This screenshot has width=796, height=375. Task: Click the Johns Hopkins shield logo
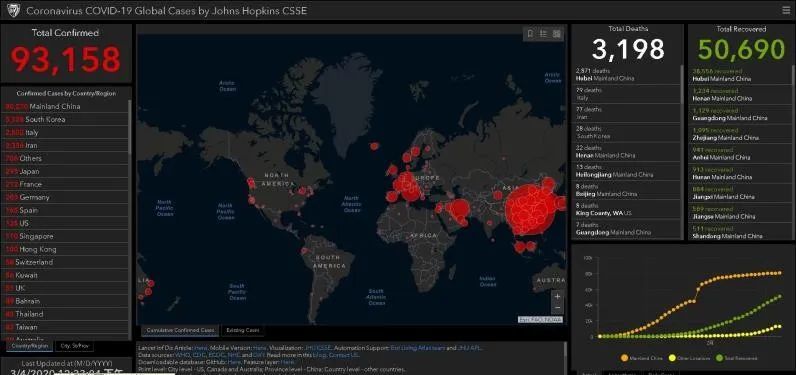point(13,10)
